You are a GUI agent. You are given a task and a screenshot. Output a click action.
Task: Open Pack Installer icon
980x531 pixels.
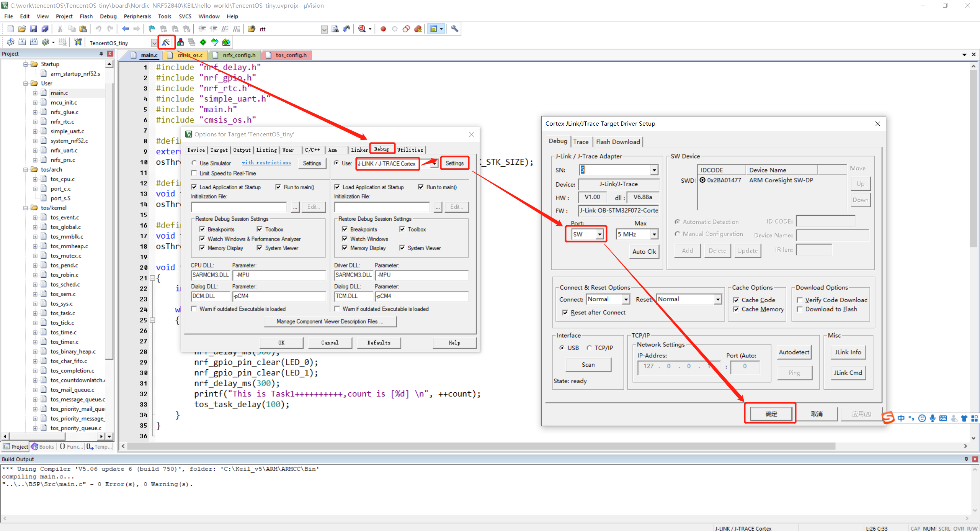click(x=227, y=42)
